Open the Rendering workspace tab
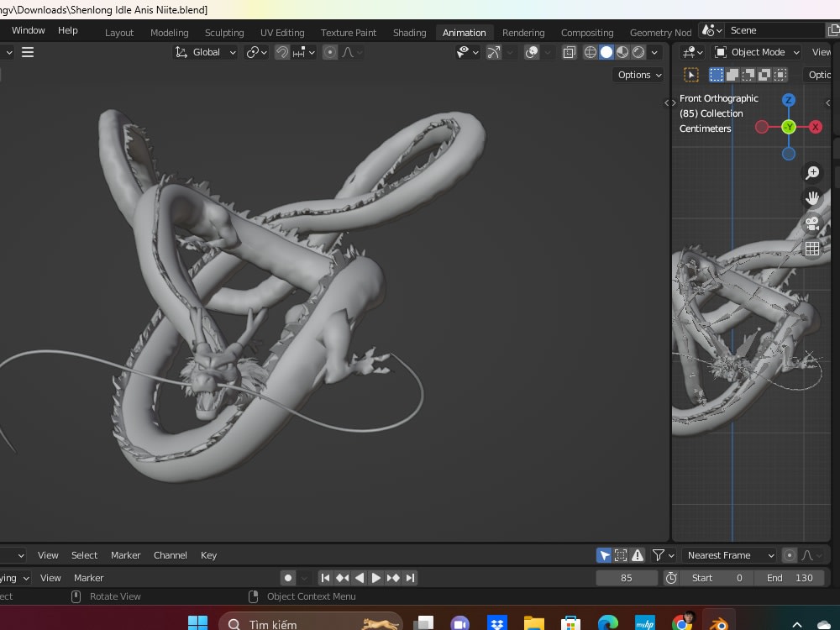The height and width of the screenshot is (630, 840). click(523, 33)
